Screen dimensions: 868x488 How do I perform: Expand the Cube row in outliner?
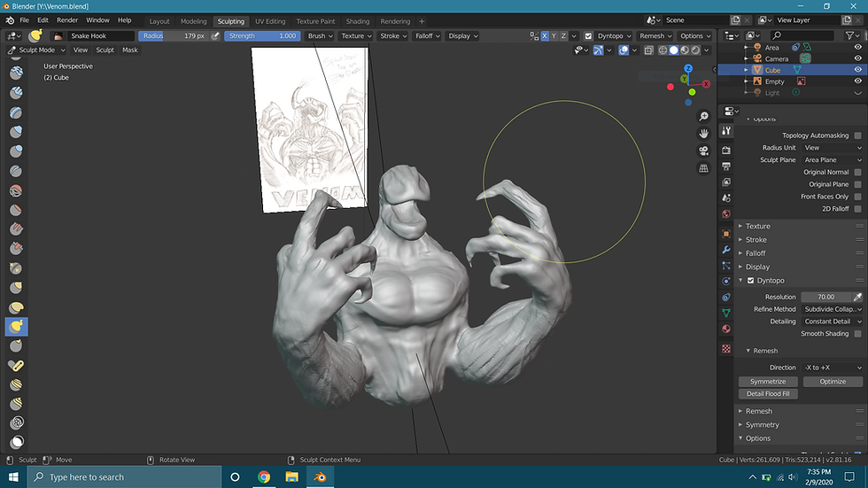tap(746, 70)
